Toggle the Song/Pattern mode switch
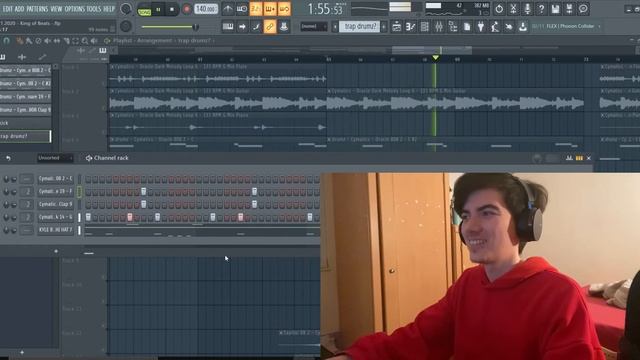The height and width of the screenshot is (360, 640). 144,9
